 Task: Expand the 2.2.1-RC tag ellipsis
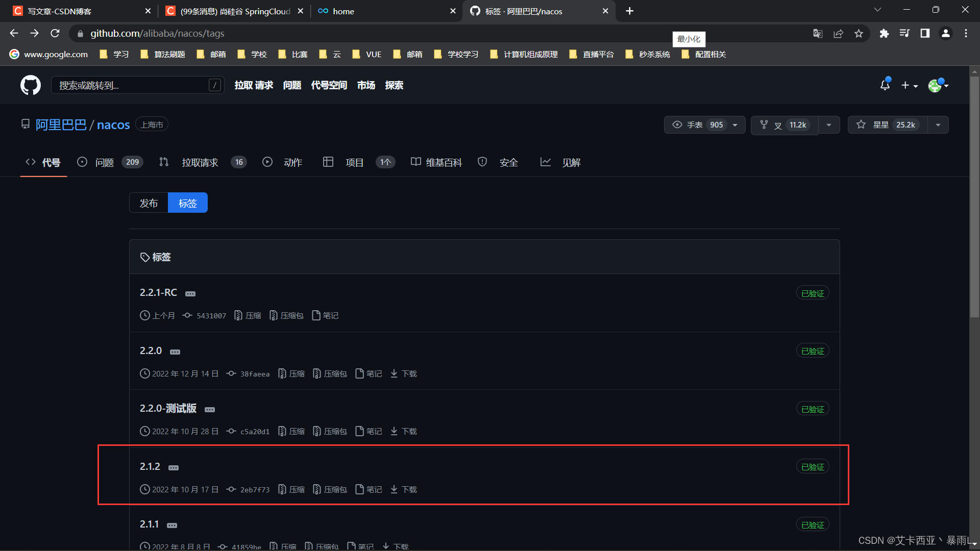pos(190,294)
